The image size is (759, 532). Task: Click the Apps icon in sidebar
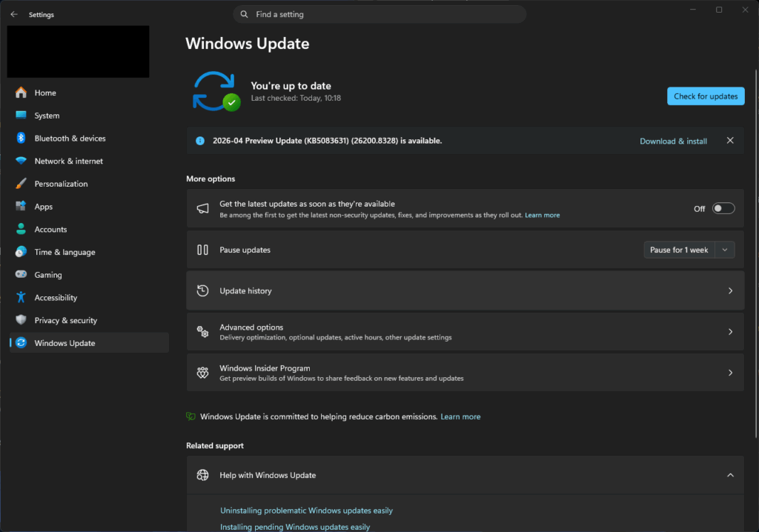click(21, 206)
